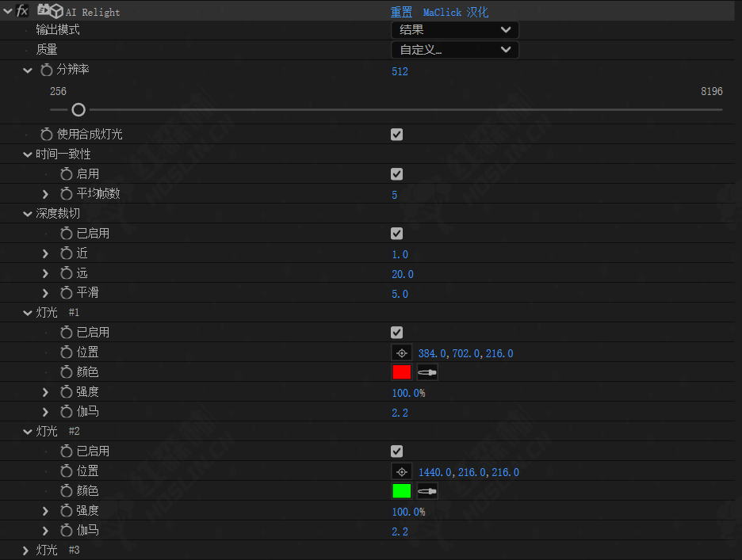Edit 灯光 #2 position value 1440.0
Image resolution: width=742 pixels, height=560 pixels.
click(x=435, y=472)
